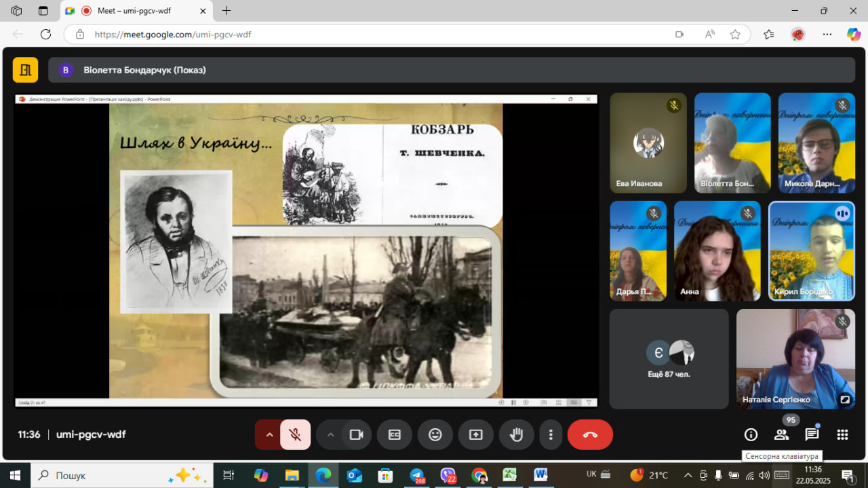Open the 'Ещё 87 чел.' tile
Viewport: 868px width, 488px height.
(669, 359)
